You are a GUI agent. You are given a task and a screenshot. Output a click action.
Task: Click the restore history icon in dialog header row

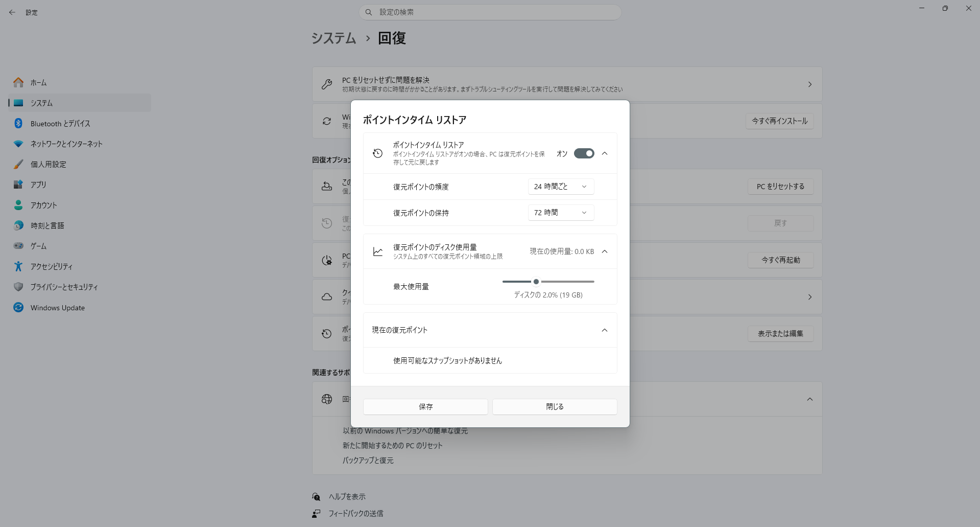378,153
